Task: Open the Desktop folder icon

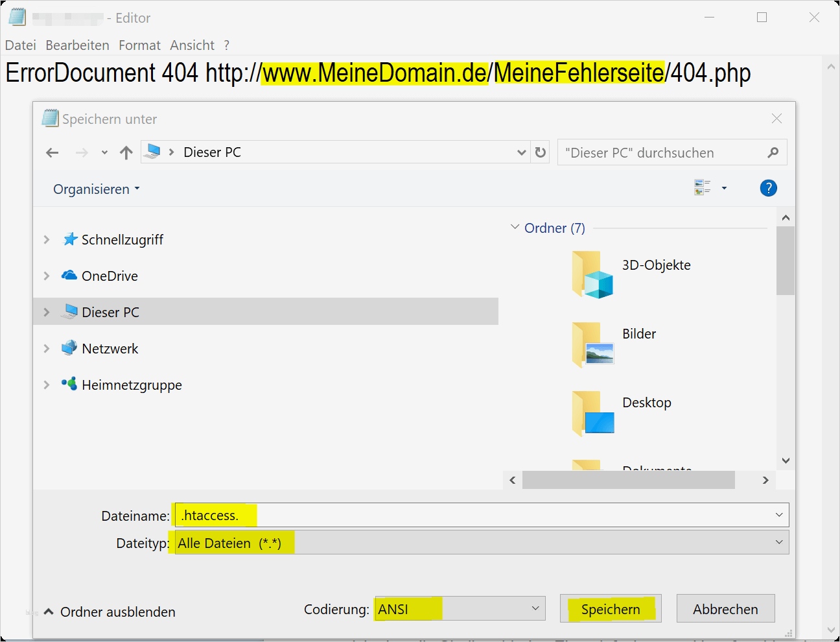Action: [593, 413]
